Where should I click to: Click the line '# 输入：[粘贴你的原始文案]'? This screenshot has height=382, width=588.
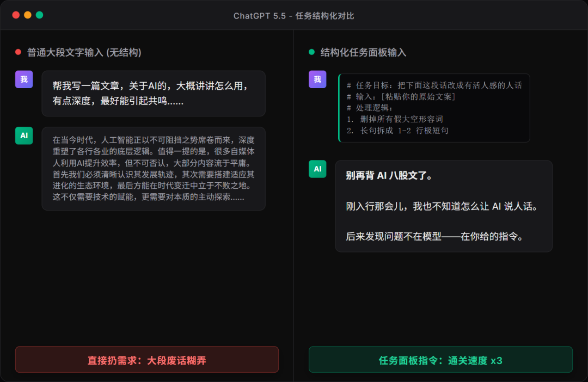[401, 97]
